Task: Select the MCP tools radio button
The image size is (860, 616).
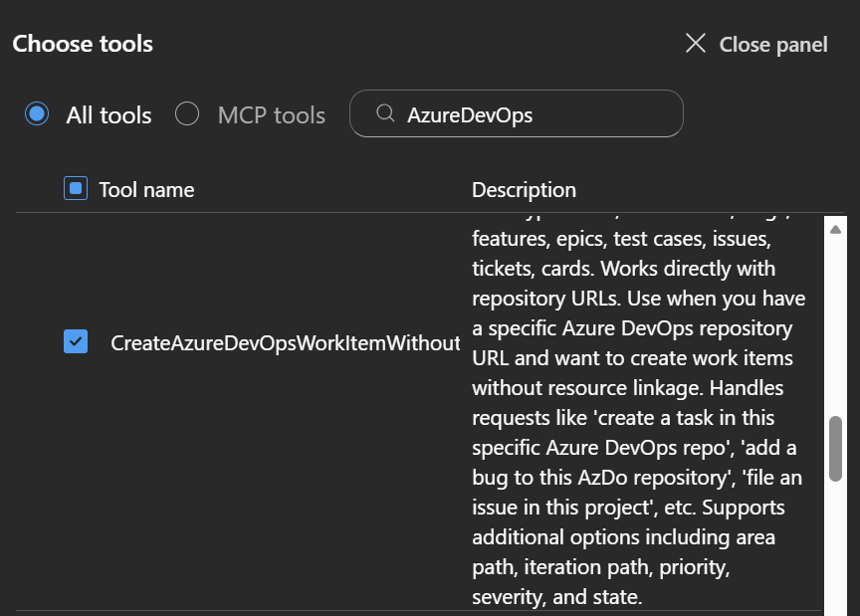Action: [x=187, y=114]
